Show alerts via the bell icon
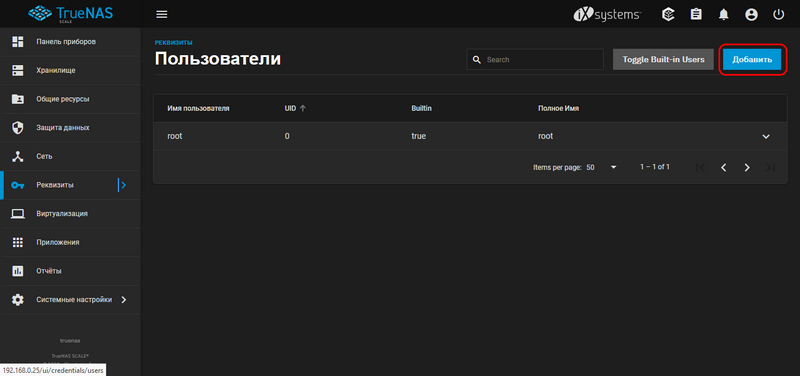Screen dimensions: 800x376 (x=723, y=14)
